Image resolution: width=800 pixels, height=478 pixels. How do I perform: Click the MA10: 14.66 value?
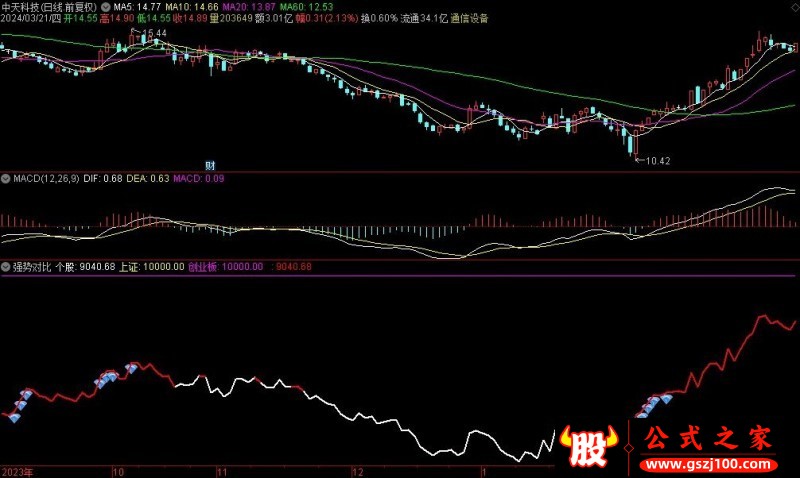[x=192, y=7]
